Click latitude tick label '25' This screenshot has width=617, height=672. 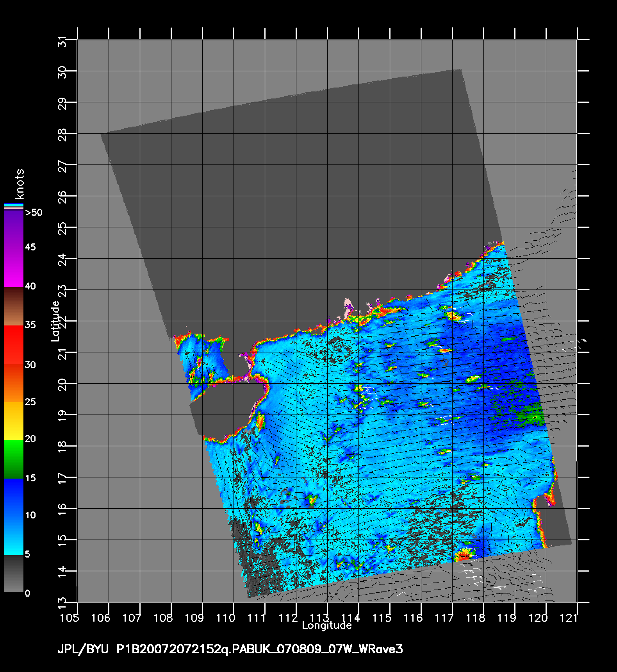[62, 229]
